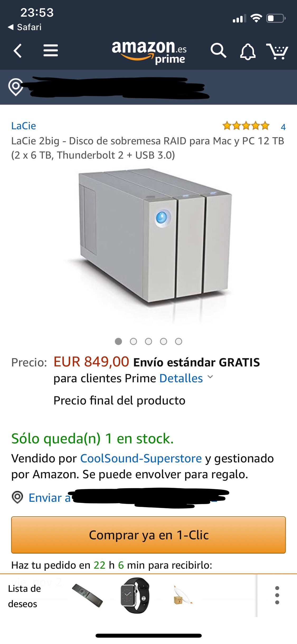297x644 pixels.
Task: Select the second image carousel dot
Action: (133, 342)
